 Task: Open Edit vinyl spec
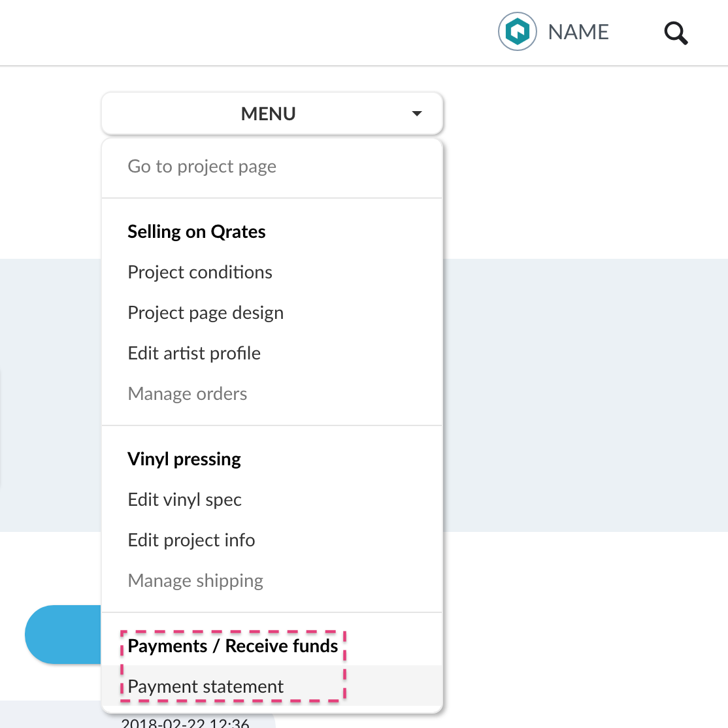tap(185, 499)
